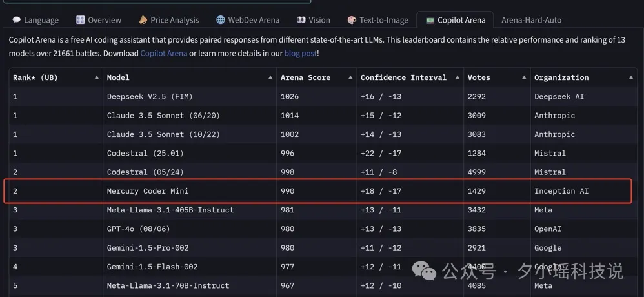Switch to the Arena-Hard-Auto tab
The image size is (644, 297).
click(531, 20)
